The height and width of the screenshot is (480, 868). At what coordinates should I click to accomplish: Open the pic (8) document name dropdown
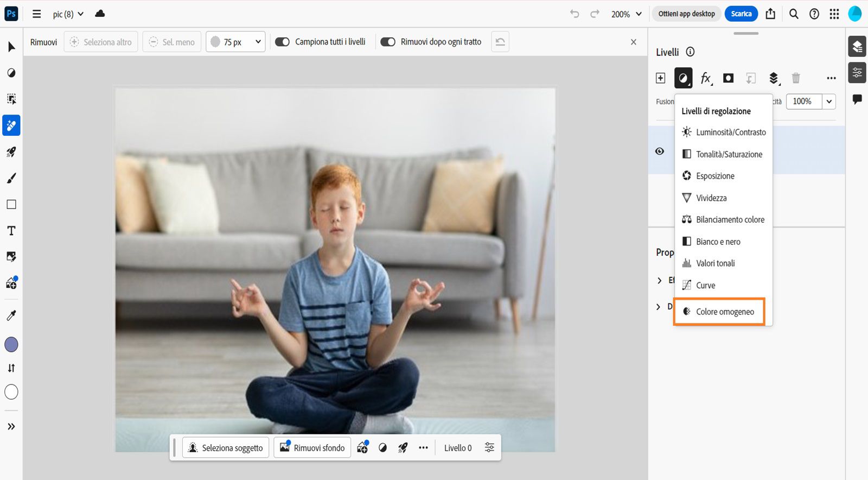[68, 14]
